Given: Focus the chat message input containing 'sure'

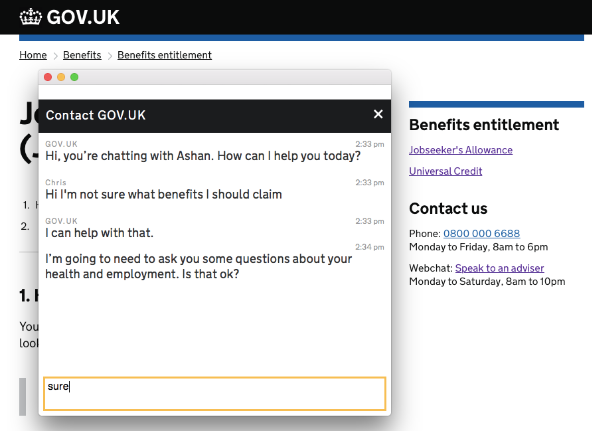Looking at the screenshot, I should tap(214, 393).
